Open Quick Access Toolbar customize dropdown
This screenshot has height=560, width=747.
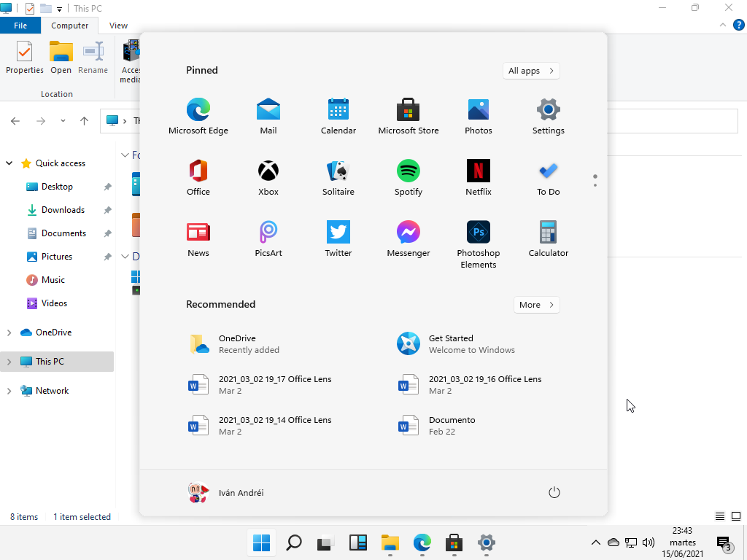coord(59,9)
